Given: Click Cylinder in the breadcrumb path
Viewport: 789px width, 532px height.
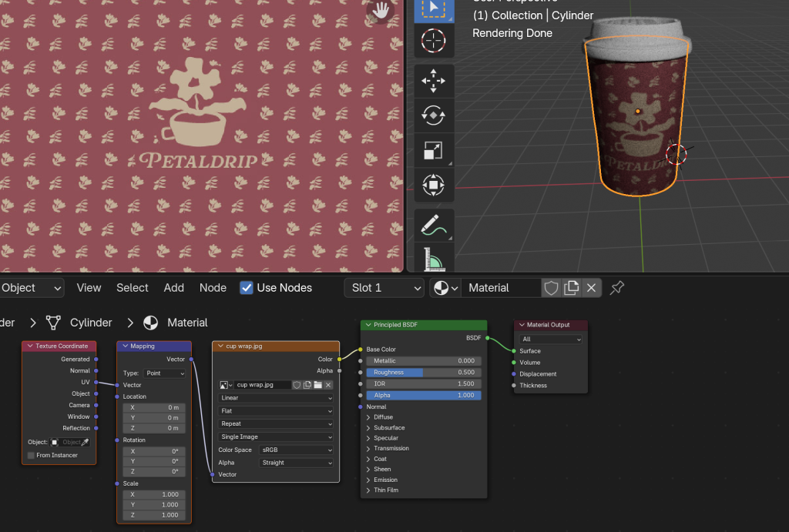Looking at the screenshot, I should pos(91,323).
